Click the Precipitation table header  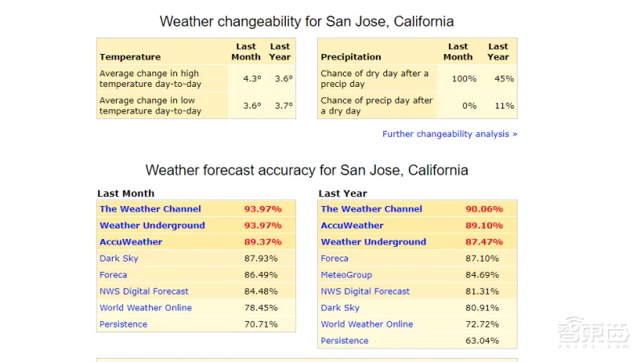(x=351, y=57)
